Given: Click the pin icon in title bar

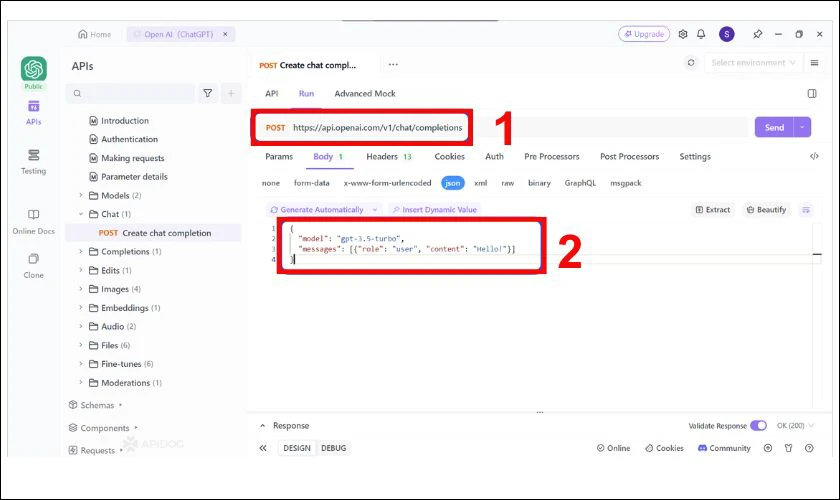Looking at the screenshot, I should (x=758, y=34).
